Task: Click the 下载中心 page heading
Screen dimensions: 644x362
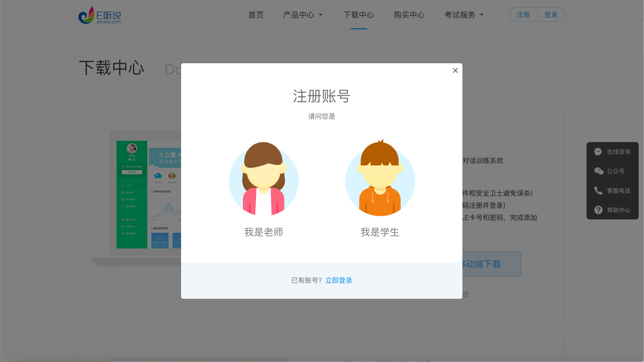Action: coord(111,68)
